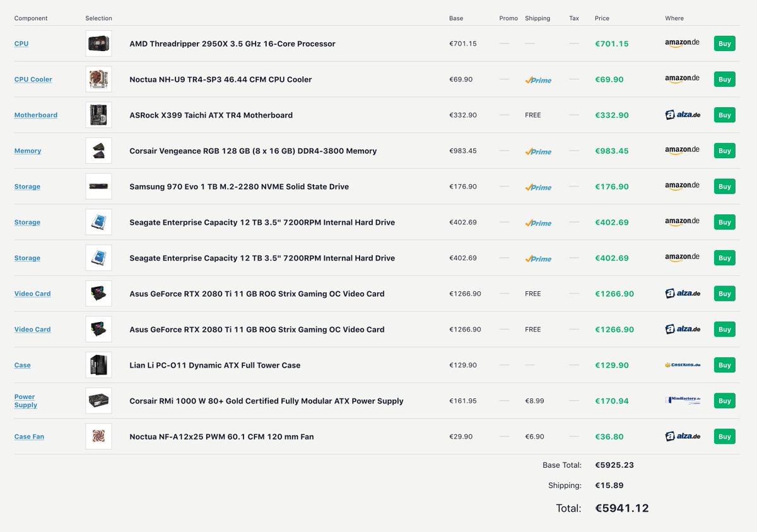Open the Memory component link
The image size is (757, 532).
[28, 151]
